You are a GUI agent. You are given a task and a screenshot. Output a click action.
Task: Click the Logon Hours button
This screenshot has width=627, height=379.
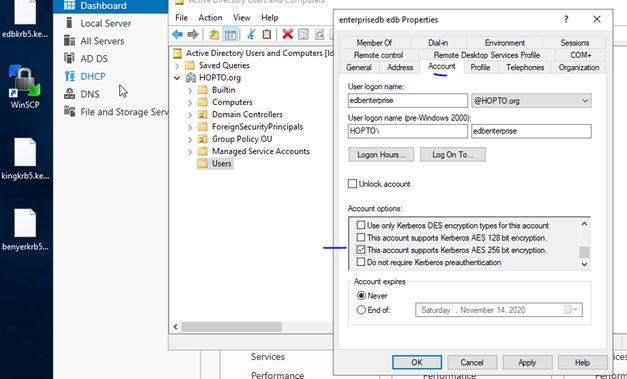381,155
